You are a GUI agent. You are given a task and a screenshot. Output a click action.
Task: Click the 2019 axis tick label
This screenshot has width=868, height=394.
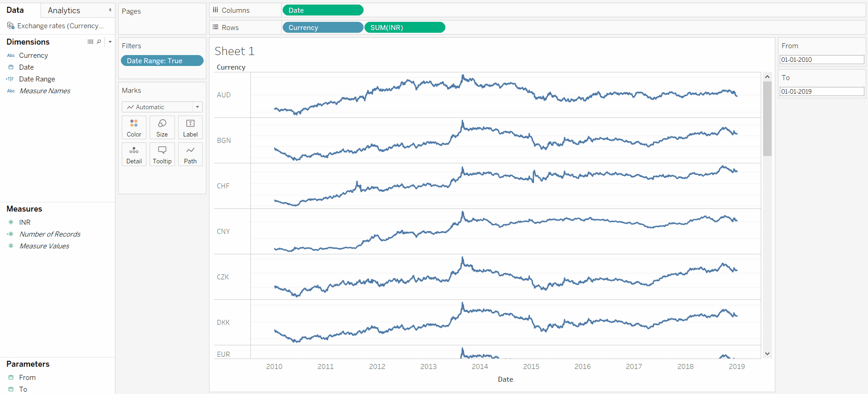pyautogui.click(x=737, y=367)
